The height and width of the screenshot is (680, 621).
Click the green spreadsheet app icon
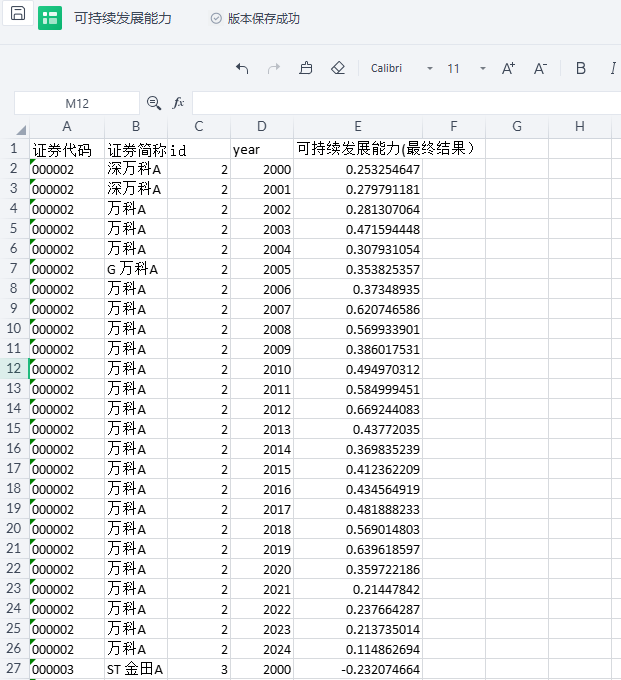(50, 18)
